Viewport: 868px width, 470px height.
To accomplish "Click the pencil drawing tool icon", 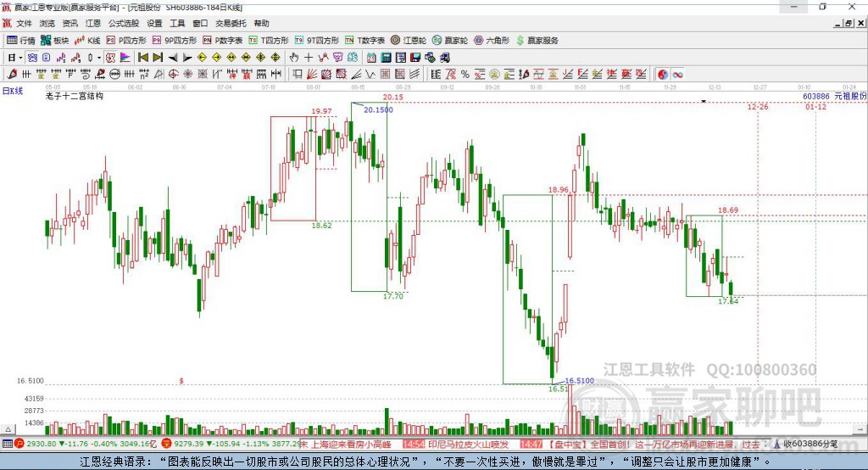I will [12, 75].
